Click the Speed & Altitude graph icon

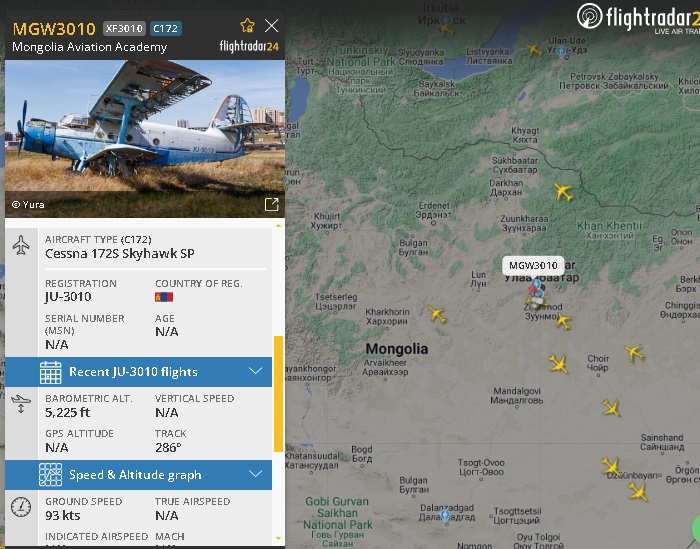50,475
